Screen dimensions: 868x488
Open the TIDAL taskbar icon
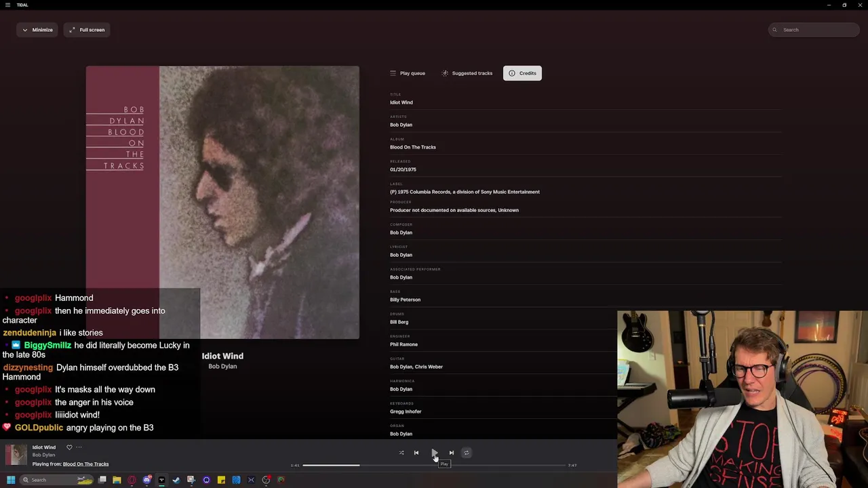coord(161,480)
